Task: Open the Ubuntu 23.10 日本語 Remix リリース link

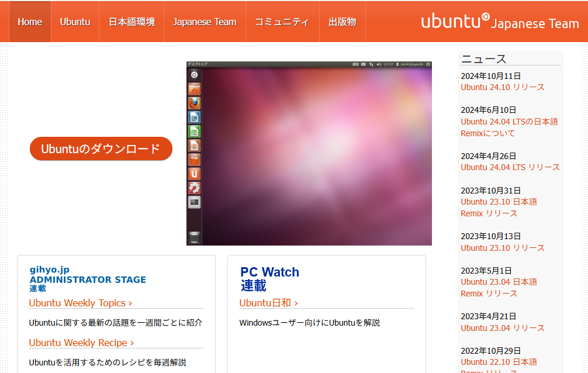Action: [x=499, y=208]
